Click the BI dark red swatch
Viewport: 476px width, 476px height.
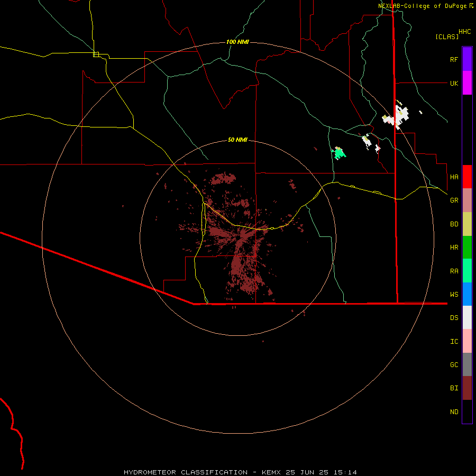(467, 388)
